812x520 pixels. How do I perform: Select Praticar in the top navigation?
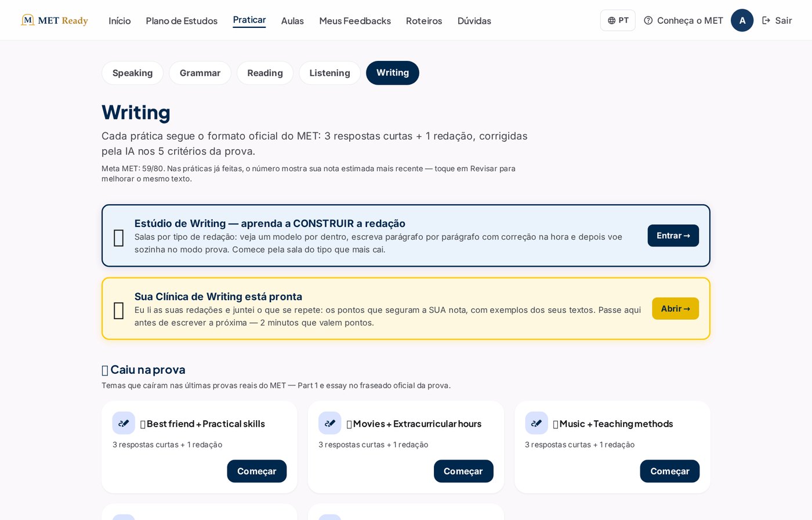(x=249, y=20)
